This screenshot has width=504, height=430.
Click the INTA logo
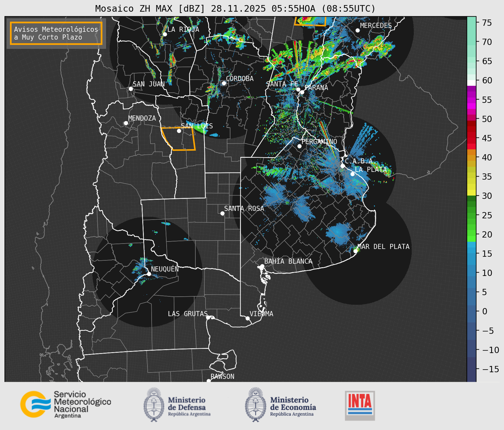point(360,405)
